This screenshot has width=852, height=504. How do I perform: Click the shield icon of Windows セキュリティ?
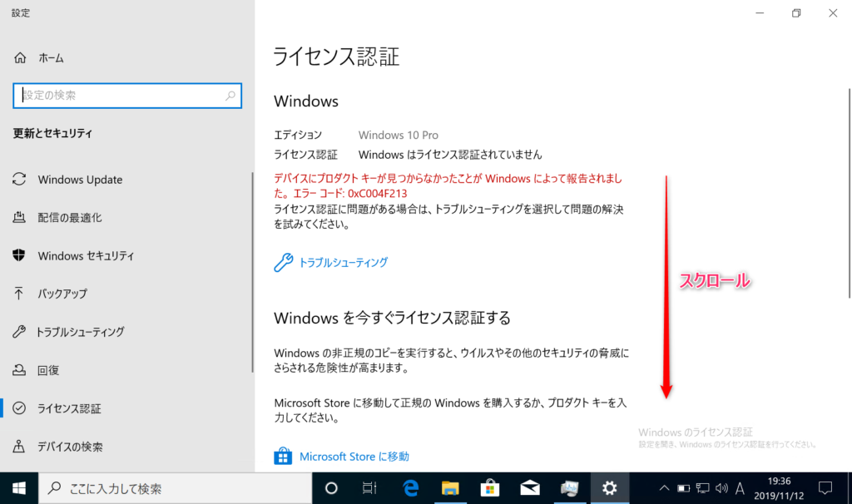(x=19, y=255)
